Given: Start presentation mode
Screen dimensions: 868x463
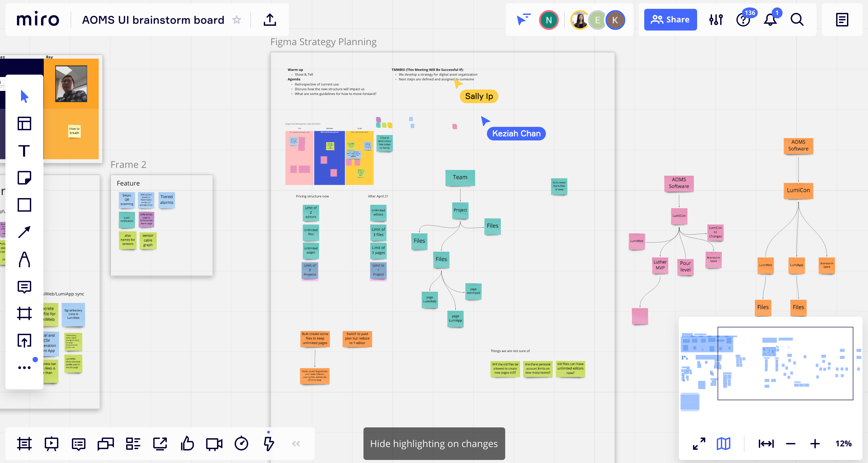Looking at the screenshot, I should coord(52,444).
